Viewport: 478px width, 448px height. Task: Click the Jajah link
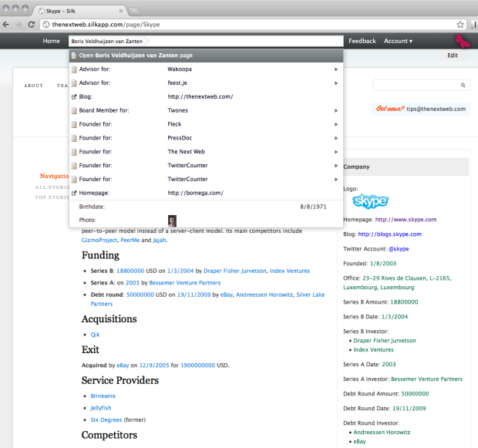coord(160,240)
